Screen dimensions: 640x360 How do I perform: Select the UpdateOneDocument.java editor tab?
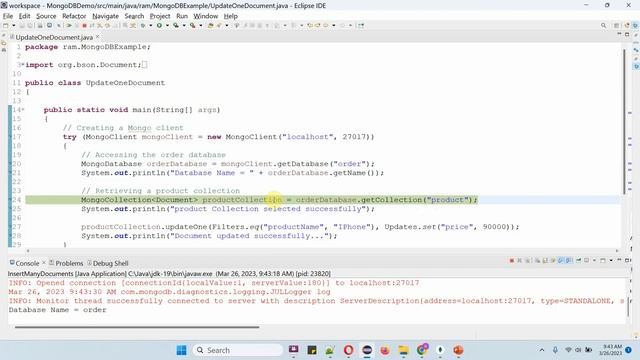tap(54, 37)
